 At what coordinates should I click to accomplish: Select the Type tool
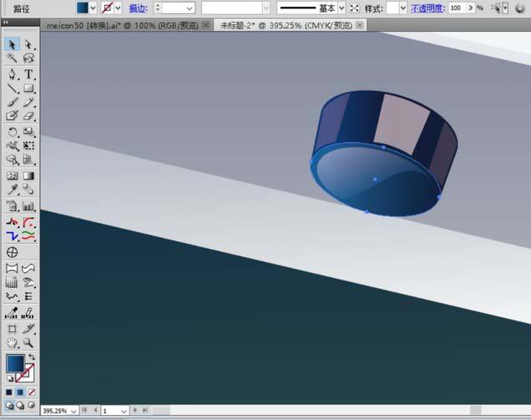point(28,73)
